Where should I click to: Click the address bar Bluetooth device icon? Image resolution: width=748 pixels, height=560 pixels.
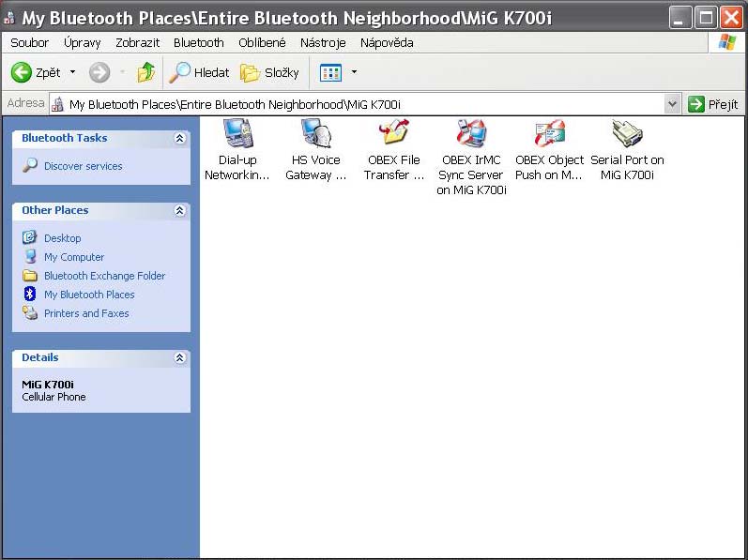[58, 104]
